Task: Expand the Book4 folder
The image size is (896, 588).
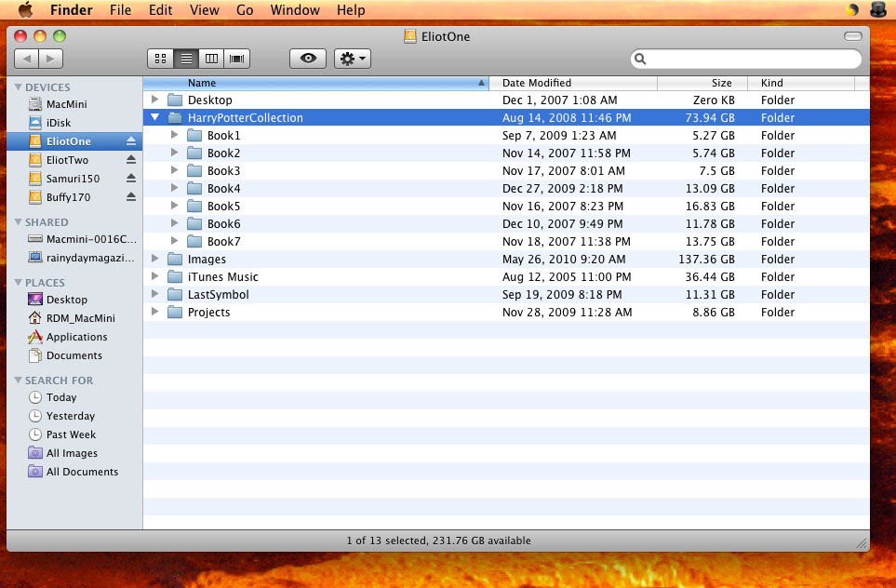Action: click(174, 188)
